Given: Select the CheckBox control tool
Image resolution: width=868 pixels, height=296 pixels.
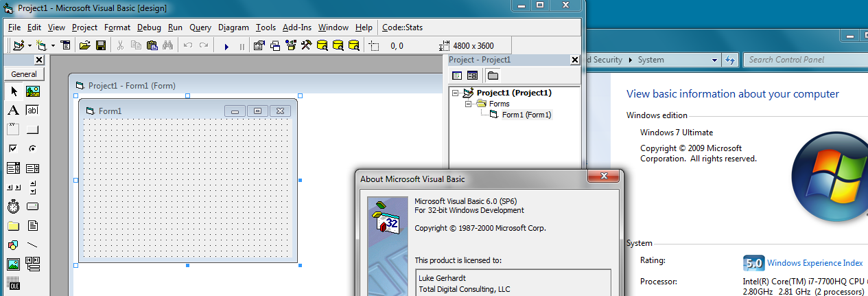Looking at the screenshot, I should click(x=13, y=148).
